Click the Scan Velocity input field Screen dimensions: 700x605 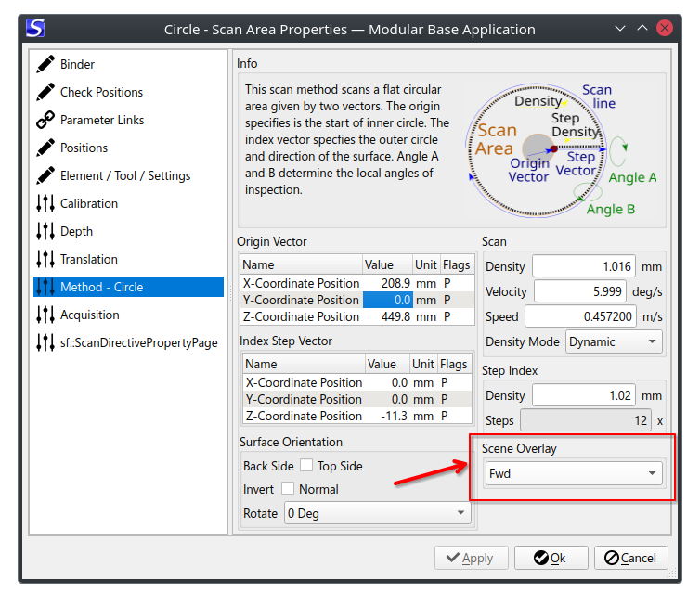(580, 291)
